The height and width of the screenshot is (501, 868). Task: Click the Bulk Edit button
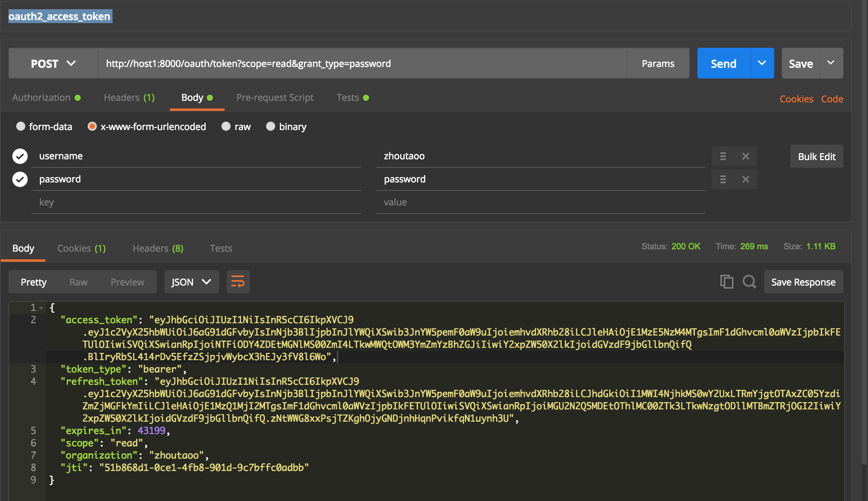click(816, 157)
